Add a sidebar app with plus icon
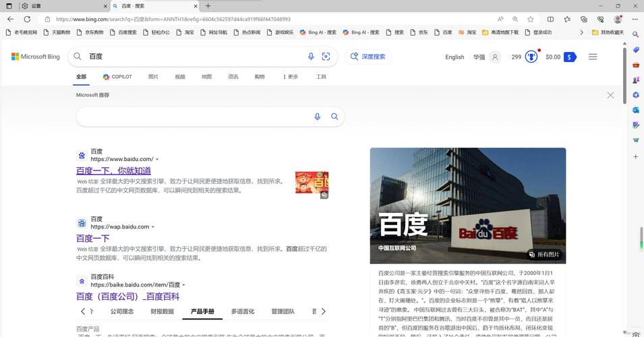Screen dimensions: 644x337 click(x=636, y=156)
